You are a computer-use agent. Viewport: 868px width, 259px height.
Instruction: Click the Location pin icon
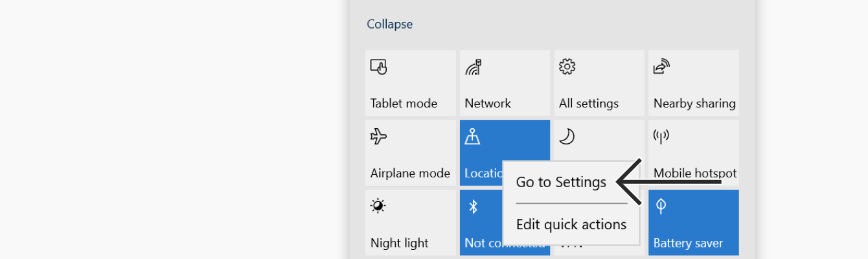pos(473,137)
